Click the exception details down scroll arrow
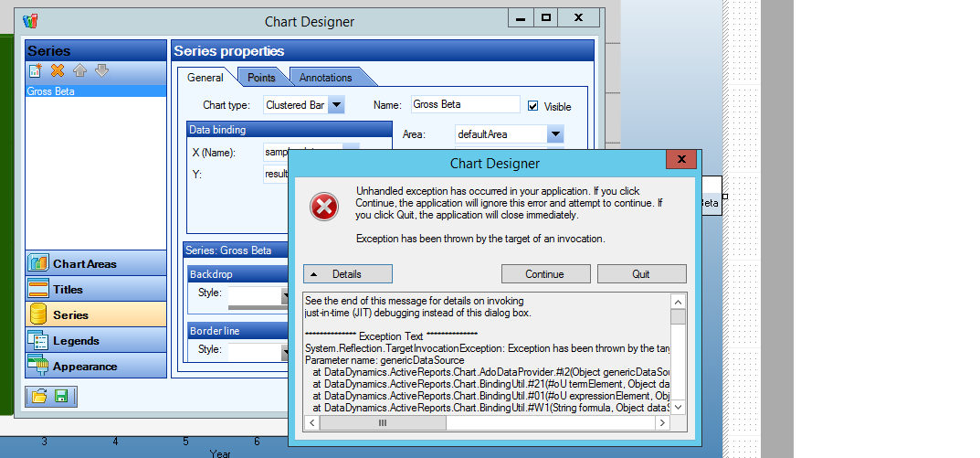The height and width of the screenshot is (458, 980). coord(678,407)
